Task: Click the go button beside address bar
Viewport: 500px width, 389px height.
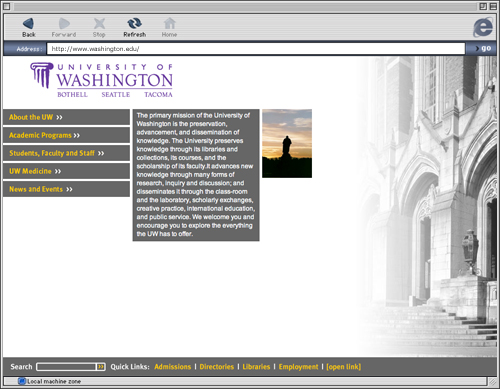Action: coord(482,49)
